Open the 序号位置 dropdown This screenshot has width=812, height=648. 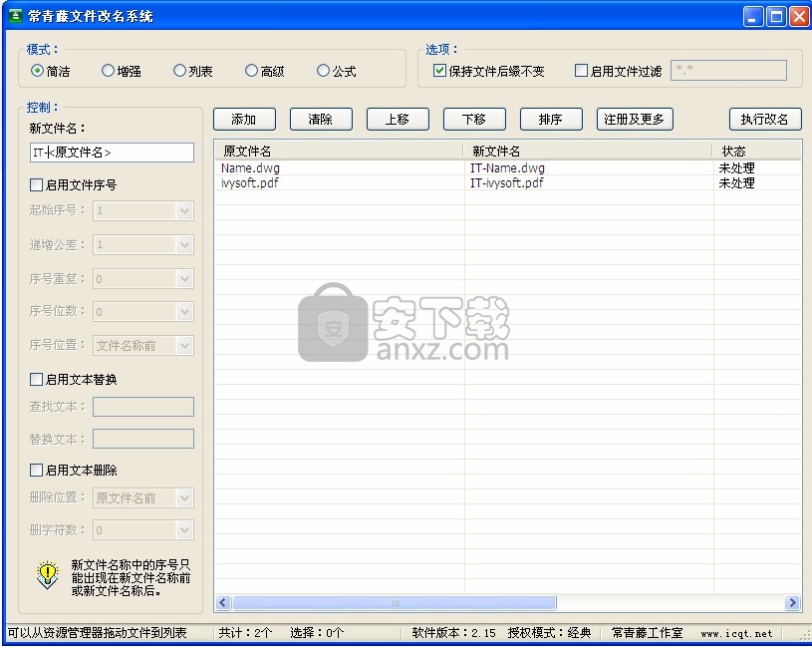pyautogui.click(x=185, y=346)
